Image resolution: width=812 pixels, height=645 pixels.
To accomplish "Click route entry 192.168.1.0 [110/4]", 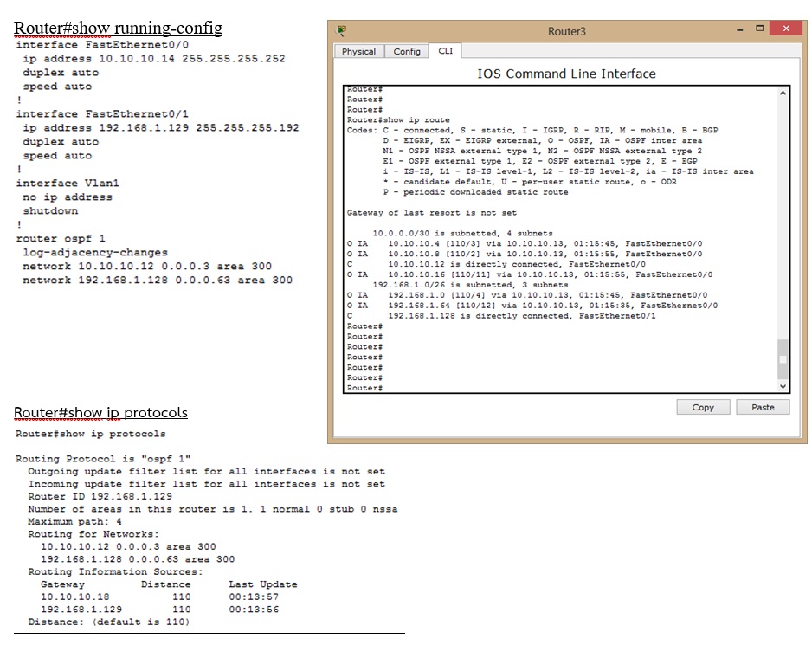I will [x=527, y=295].
